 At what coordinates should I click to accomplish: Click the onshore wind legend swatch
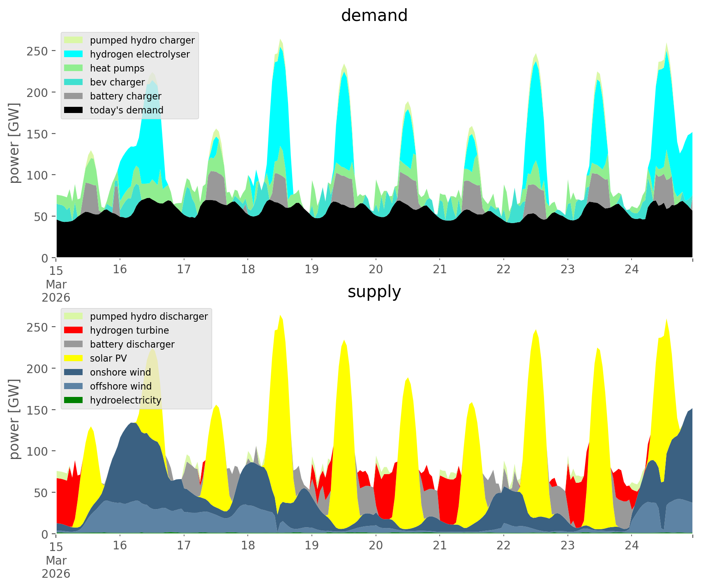tap(74, 372)
